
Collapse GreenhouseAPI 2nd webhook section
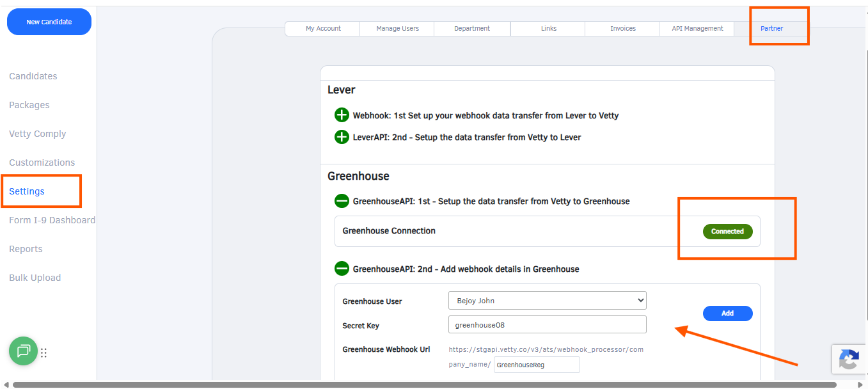point(342,269)
